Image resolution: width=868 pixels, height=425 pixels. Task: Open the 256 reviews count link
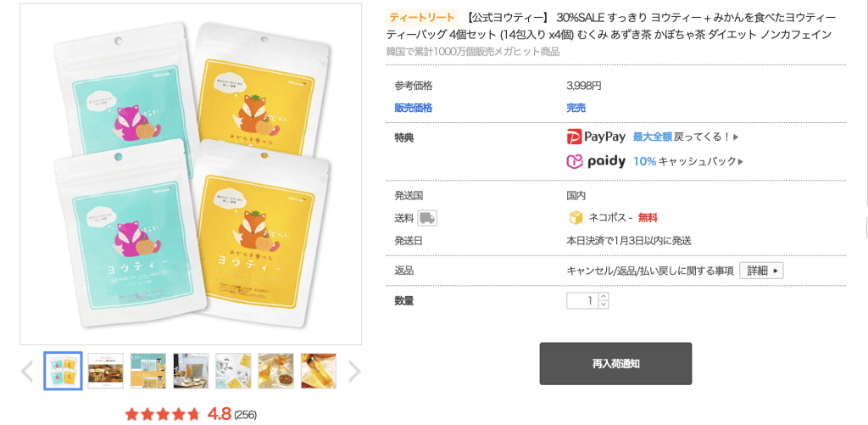click(245, 415)
